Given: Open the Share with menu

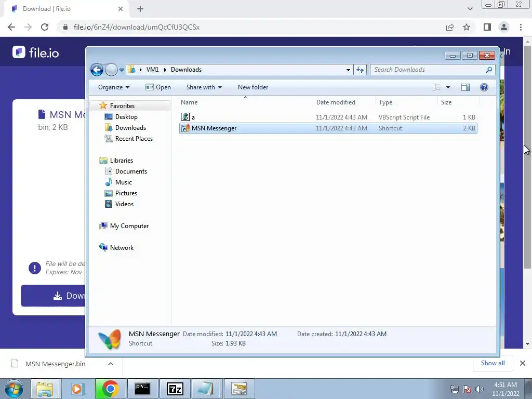Looking at the screenshot, I should [204, 87].
